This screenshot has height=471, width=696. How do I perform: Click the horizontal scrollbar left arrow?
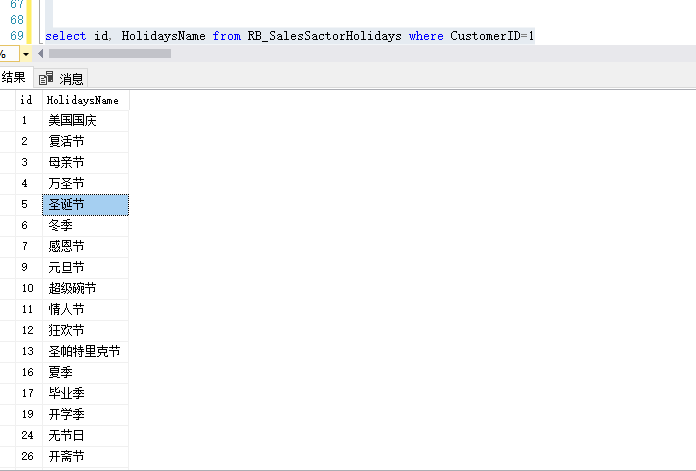[40, 54]
